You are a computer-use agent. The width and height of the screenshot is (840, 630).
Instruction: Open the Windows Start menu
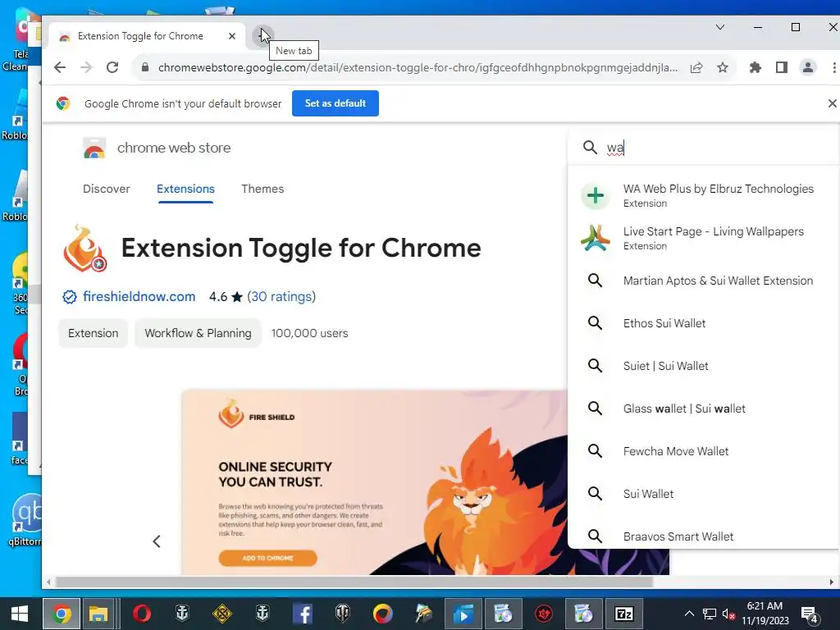(x=20, y=614)
